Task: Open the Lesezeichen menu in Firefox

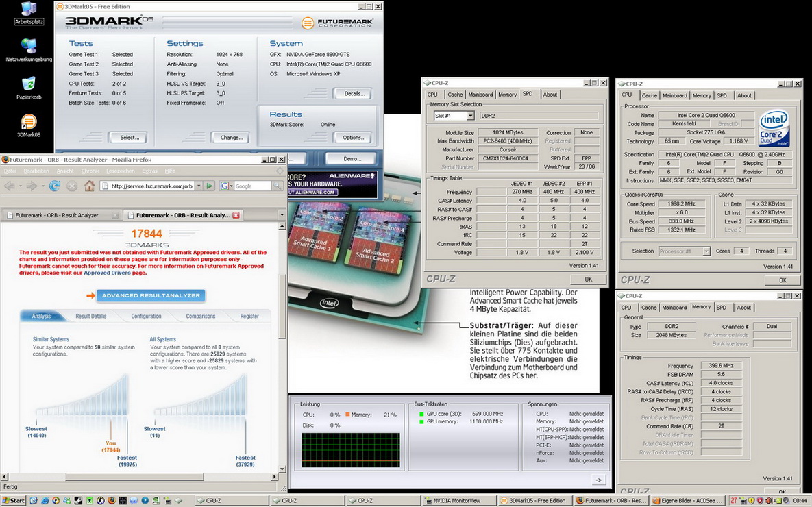Action: [120, 171]
